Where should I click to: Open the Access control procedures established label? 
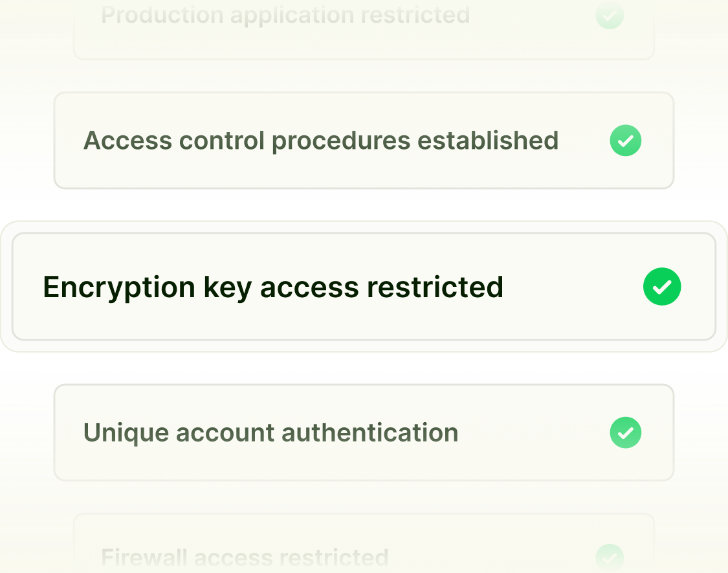[320, 140]
